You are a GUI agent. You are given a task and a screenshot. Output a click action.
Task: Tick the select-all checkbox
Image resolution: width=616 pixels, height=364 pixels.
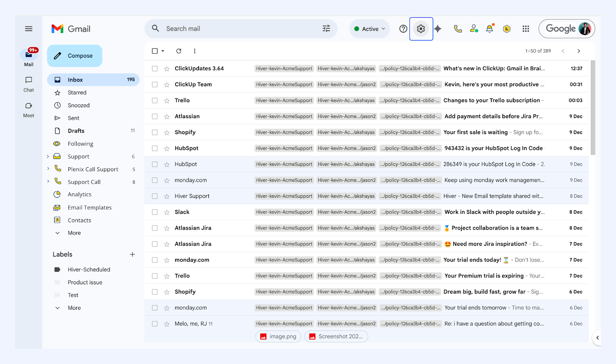(155, 51)
